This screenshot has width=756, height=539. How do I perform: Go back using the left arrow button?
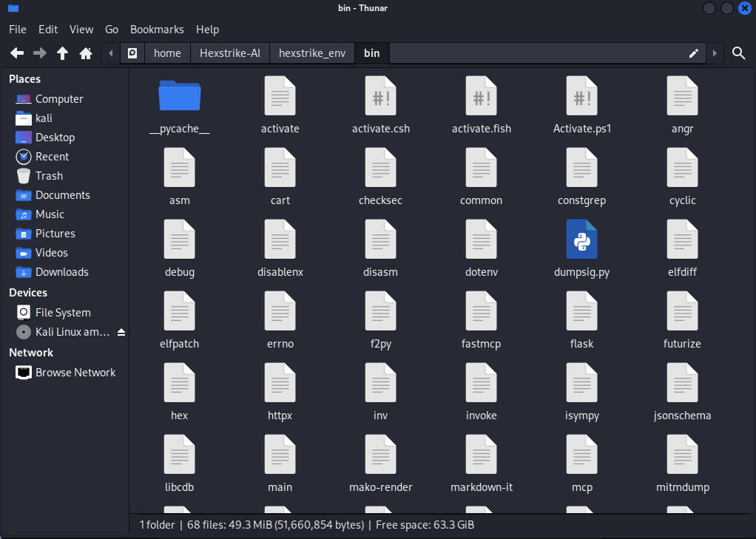click(x=17, y=53)
